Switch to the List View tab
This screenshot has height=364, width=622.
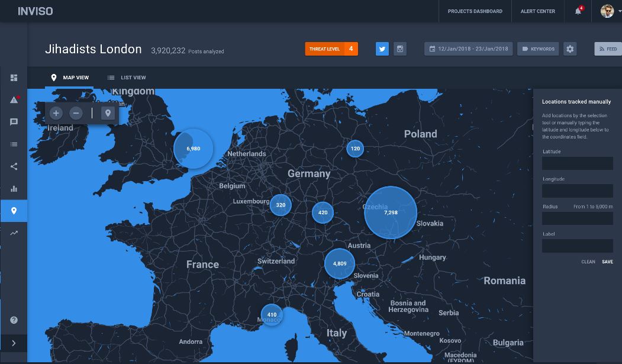(x=127, y=78)
